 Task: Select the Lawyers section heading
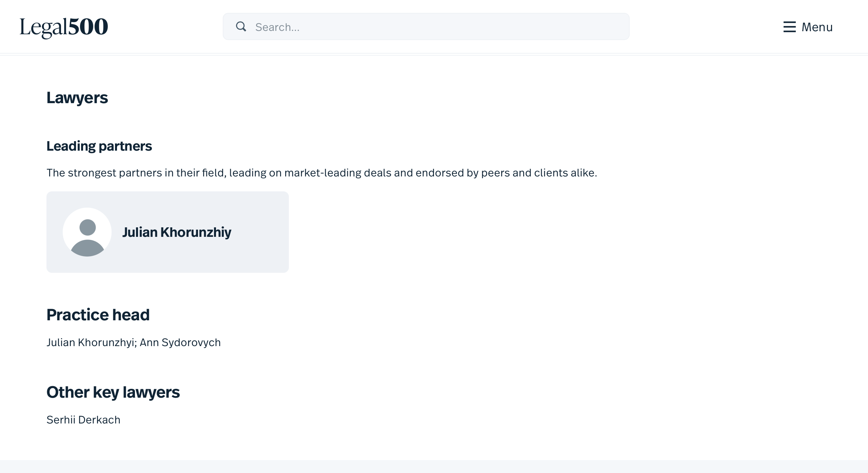pos(77,98)
